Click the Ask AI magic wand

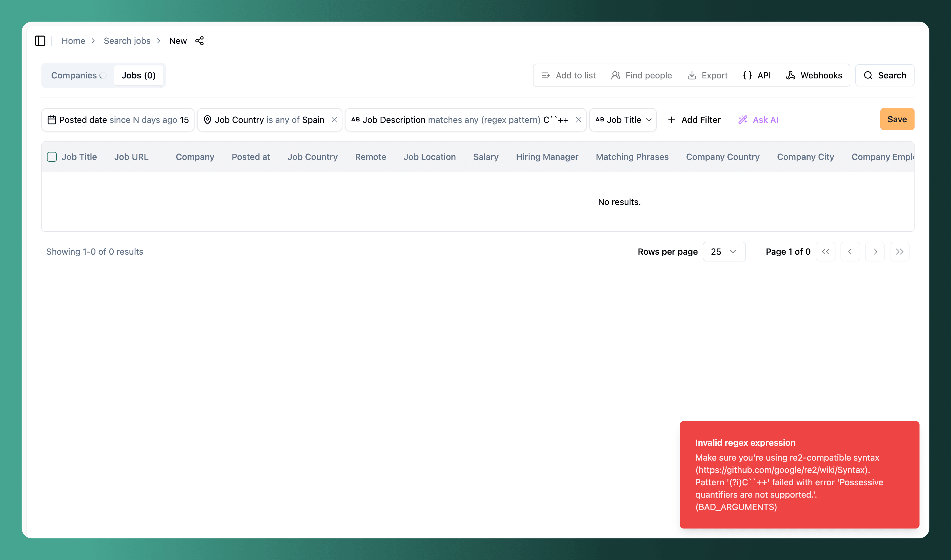[743, 119]
